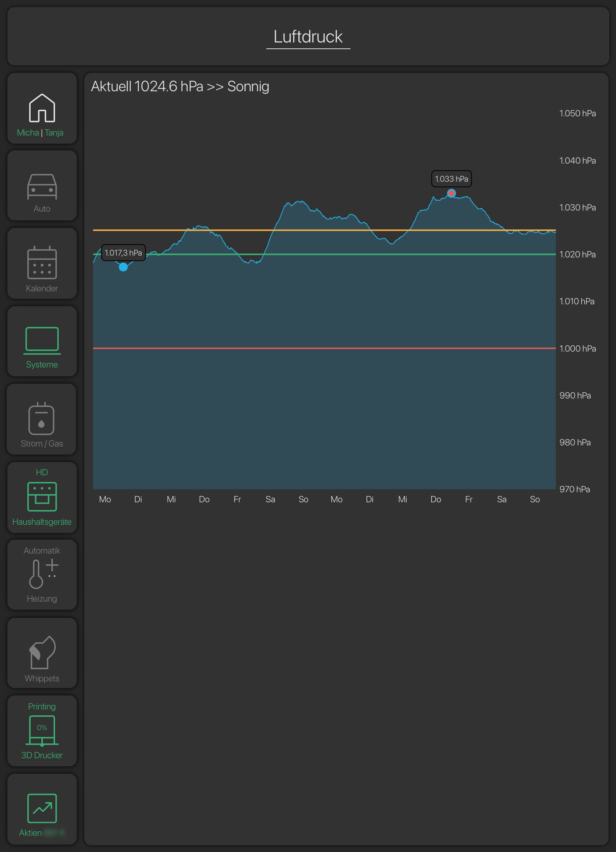This screenshot has height=852, width=616.
Task: Click the last So day label on the axis
Action: tap(535, 499)
